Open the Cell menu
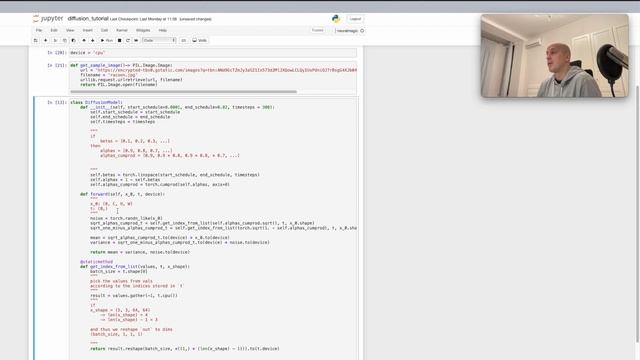The image size is (640, 360). click(104, 30)
